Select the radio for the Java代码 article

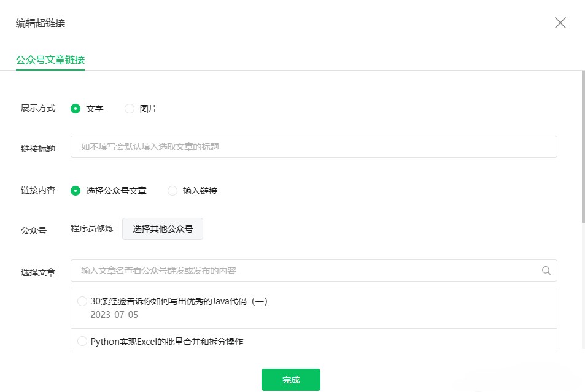coord(82,301)
